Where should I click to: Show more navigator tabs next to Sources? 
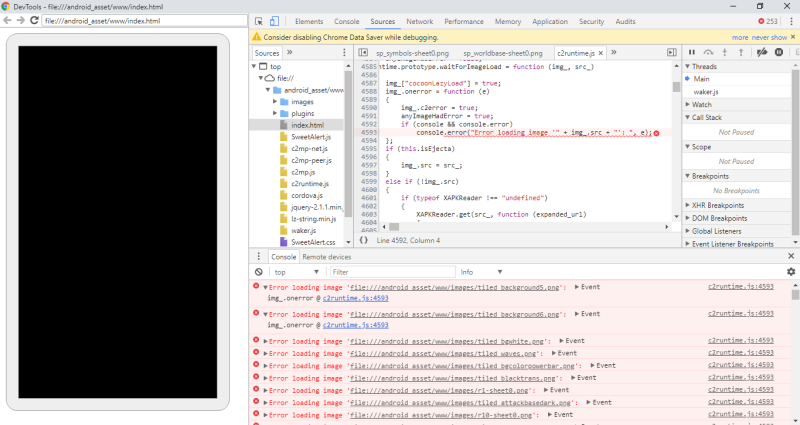[x=290, y=53]
